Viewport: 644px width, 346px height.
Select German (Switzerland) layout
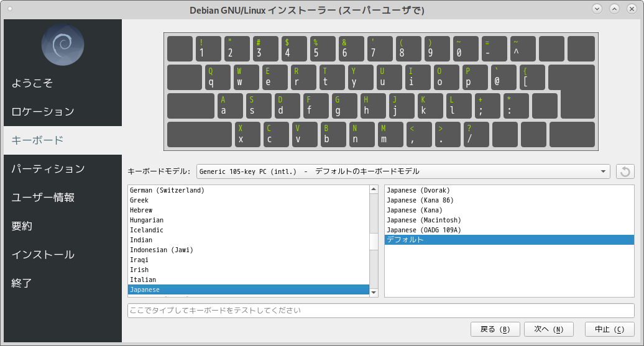click(249, 191)
